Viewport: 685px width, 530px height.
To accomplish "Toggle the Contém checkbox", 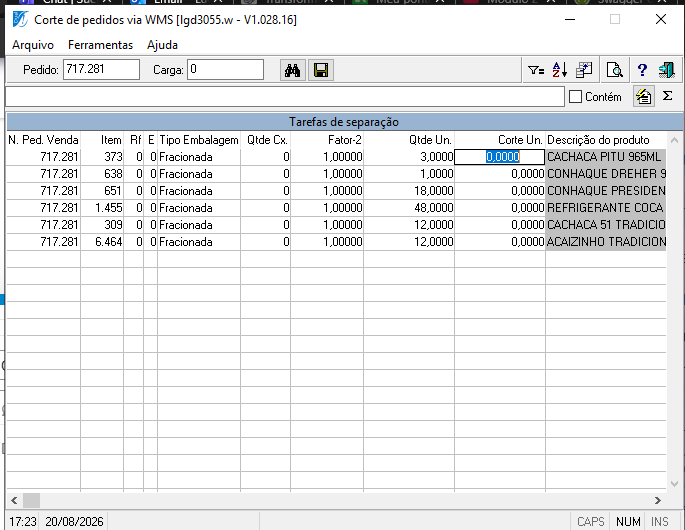I will coord(575,97).
